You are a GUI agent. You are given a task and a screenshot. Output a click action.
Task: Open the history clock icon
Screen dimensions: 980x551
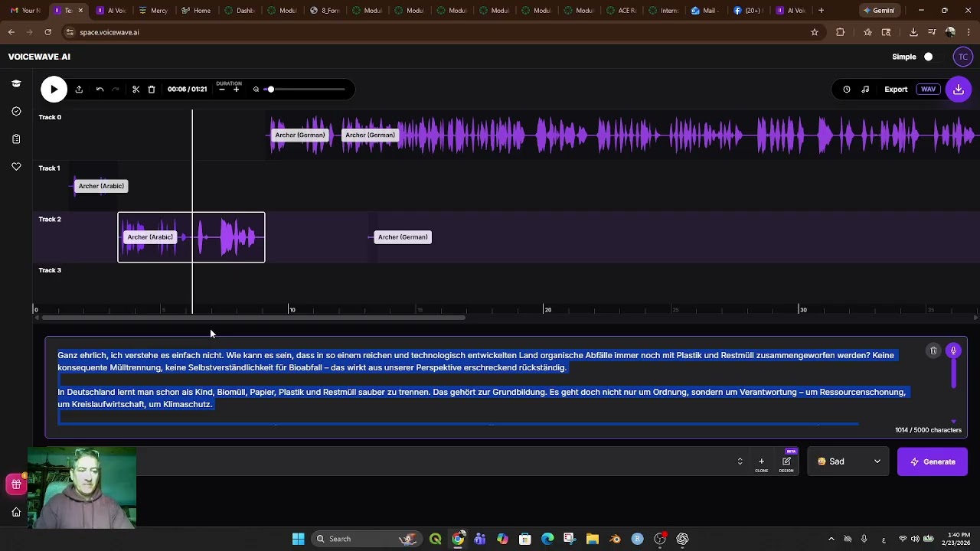pyautogui.click(x=847, y=90)
